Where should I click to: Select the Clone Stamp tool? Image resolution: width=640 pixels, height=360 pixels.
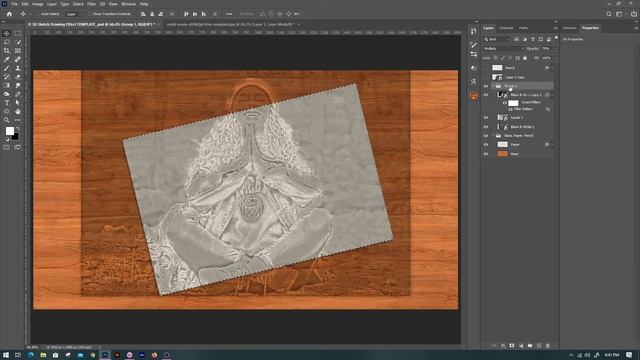(18, 68)
